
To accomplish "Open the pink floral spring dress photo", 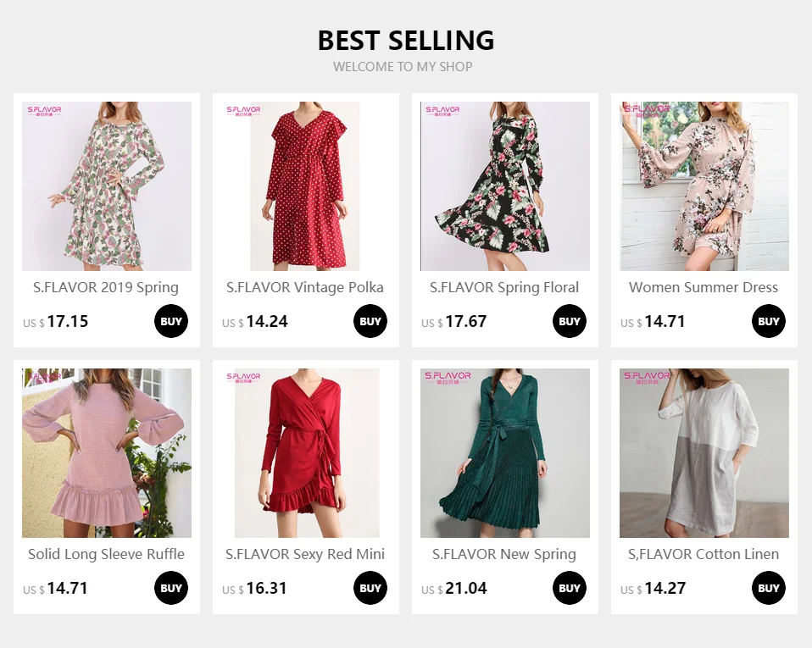I will click(107, 186).
